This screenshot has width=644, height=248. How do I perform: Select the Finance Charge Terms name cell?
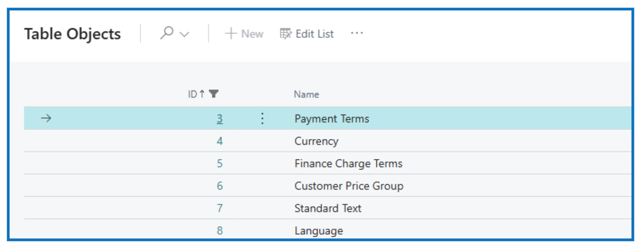348,164
